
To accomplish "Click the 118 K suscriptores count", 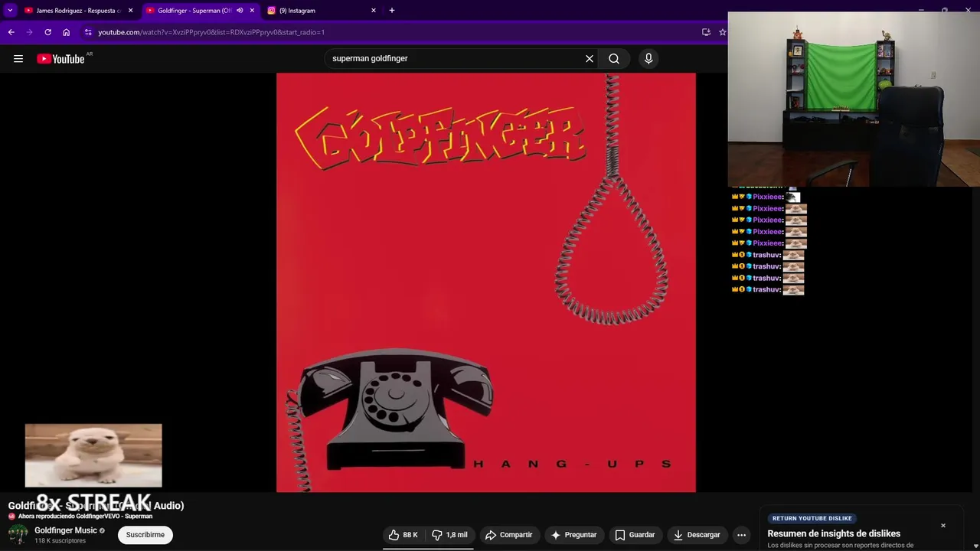I will coord(60,541).
